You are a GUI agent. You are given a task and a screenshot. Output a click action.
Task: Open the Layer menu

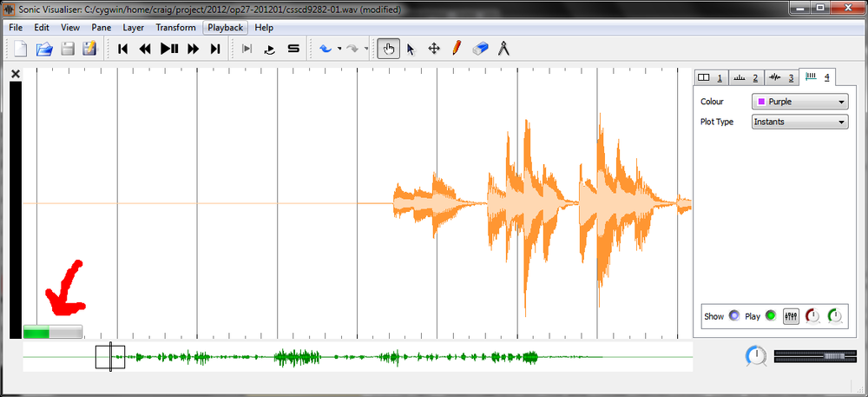click(x=133, y=28)
